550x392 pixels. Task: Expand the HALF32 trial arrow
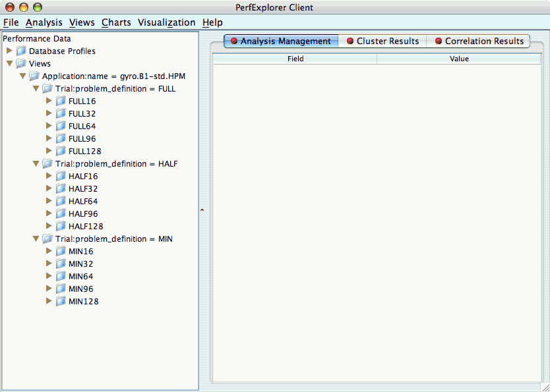pyautogui.click(x=49, y=189)
